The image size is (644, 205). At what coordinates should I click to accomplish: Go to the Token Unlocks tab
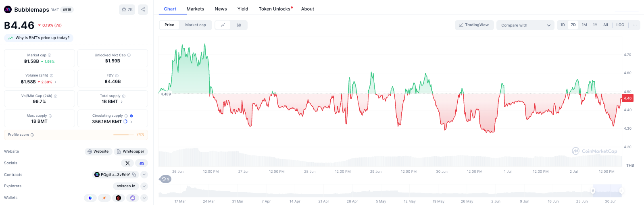(x=275, y=9)
